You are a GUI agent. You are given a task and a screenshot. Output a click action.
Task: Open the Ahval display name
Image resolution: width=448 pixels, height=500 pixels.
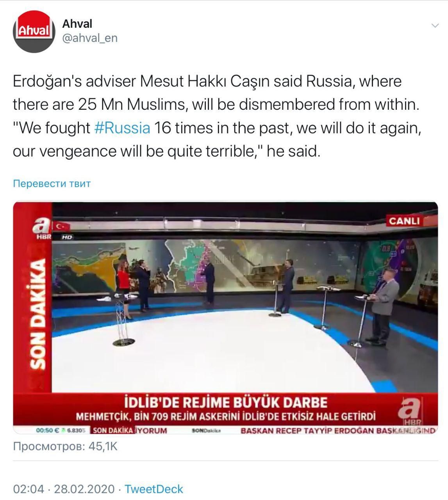tap(77, 24)
